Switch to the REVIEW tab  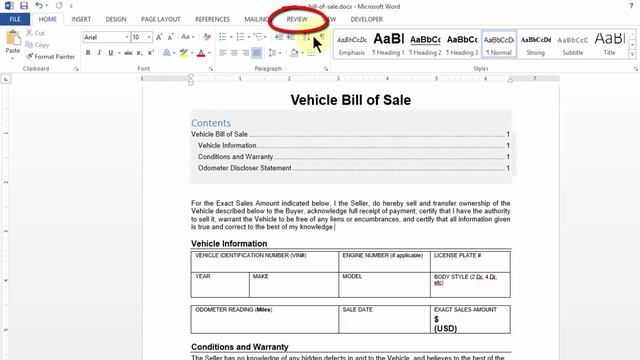(297, 19)
